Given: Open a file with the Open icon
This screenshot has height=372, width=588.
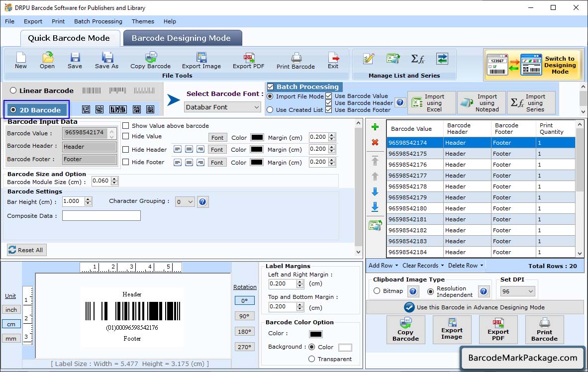Looking at the screenshot, I should tap(47, 61).
